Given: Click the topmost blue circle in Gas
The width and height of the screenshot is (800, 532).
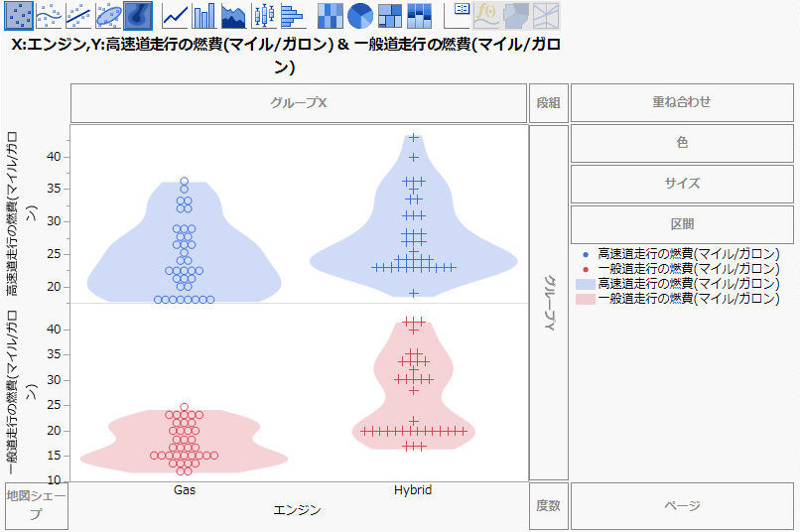Looking at the screenshot, I should [x=185, y=181].
